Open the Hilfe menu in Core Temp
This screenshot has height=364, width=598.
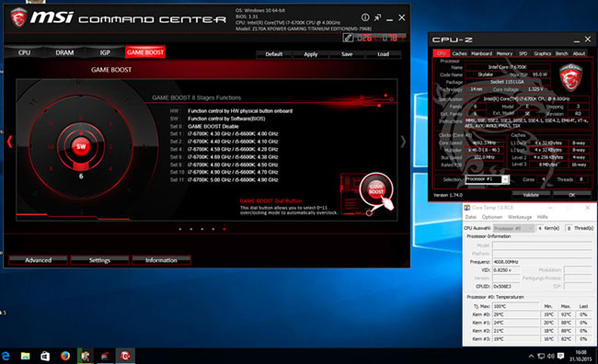542,217
